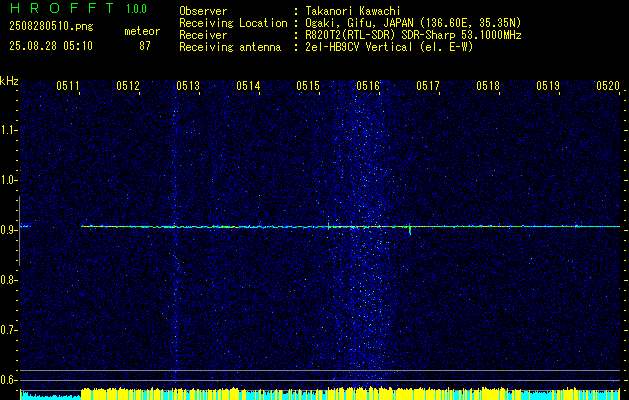Click the 0513 time marker
Screen dimensions: 629x400
[x=188, y=85]
